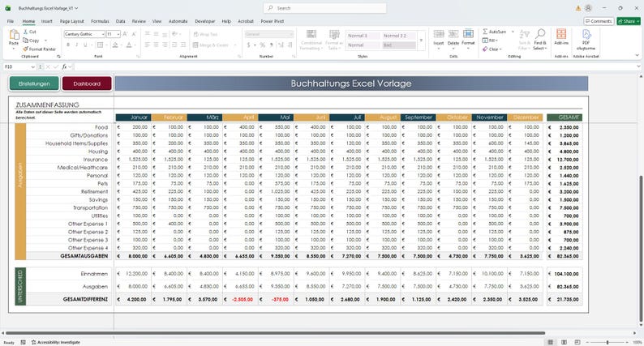Click the Fill down icon
The height and width of the screenshot is (346, 644).
pos(485,41)
